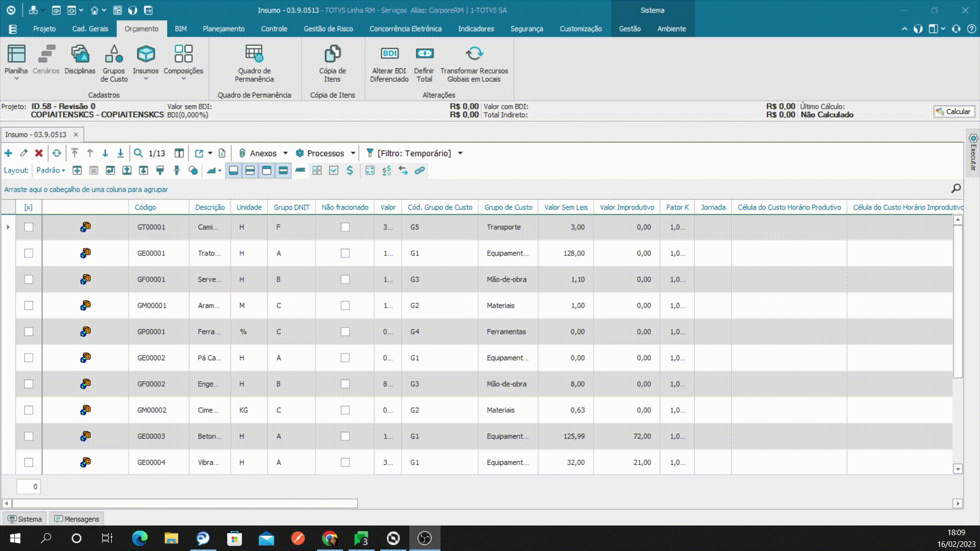Expand the export icon dropdown arrow

(x=210, y=153)
